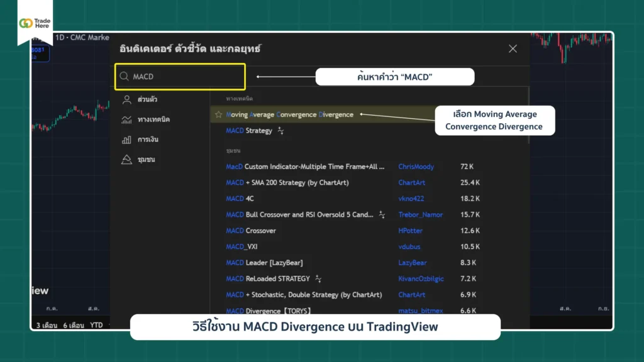Add MACD + SMA 200 Strategy script

coord(287,183)
